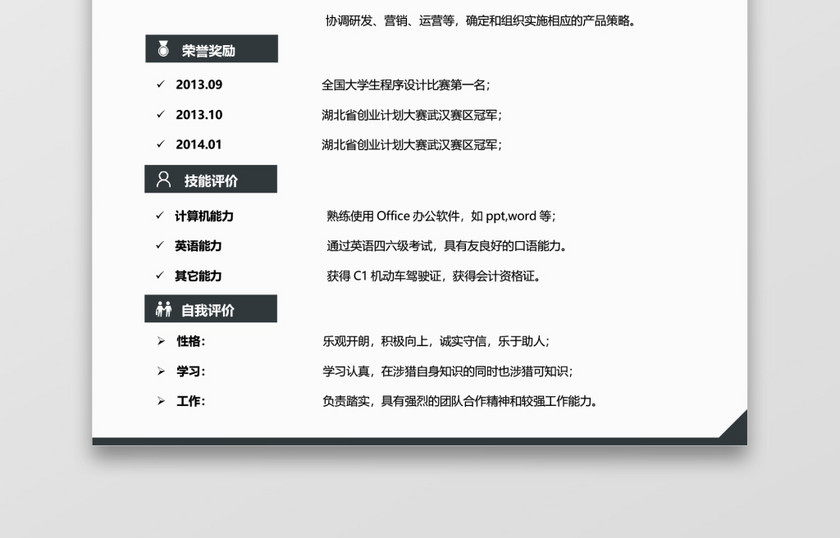840x538 pixels.
Task: Click the checkmark before 2013.09
Action: click(x=161, y=84)
